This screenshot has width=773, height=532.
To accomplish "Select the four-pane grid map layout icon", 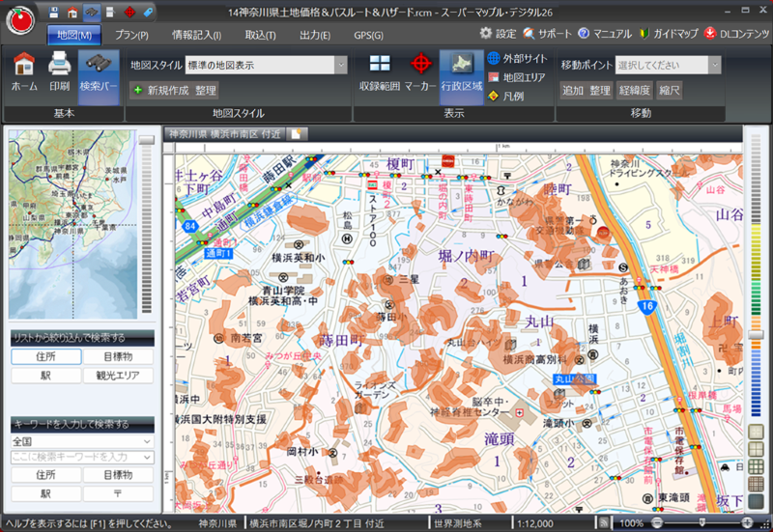I will (x=757, y=449).
